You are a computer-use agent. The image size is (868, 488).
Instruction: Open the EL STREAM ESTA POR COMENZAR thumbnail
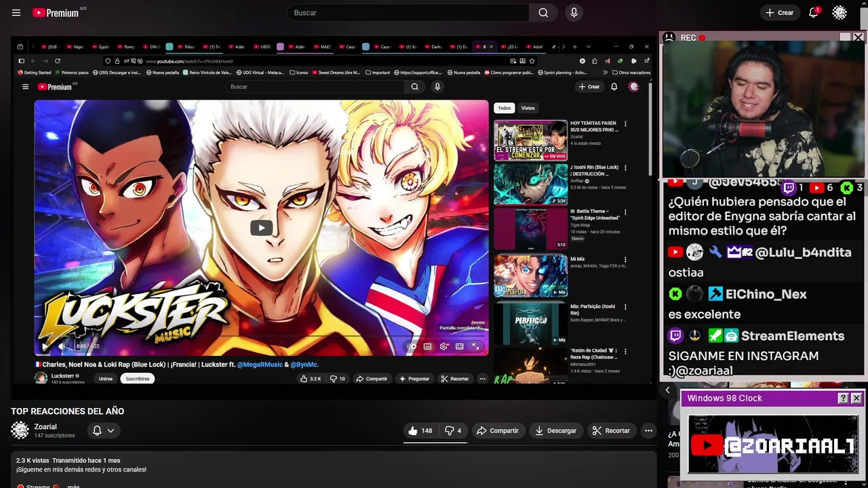[530, 140]
